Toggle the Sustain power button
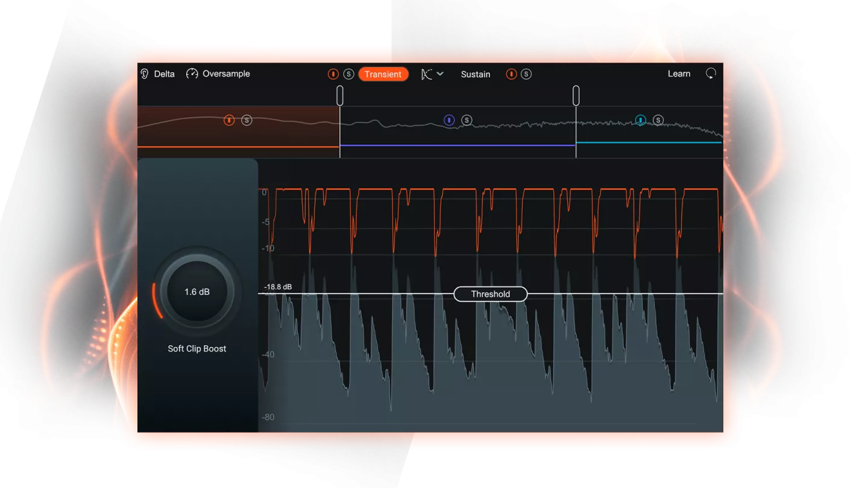 coord(511,74)
